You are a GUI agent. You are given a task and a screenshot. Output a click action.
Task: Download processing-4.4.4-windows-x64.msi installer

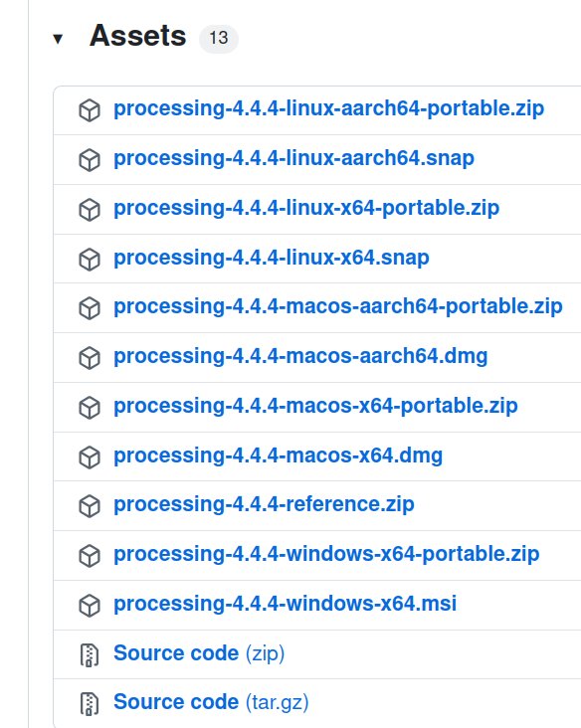click(286, 604)
